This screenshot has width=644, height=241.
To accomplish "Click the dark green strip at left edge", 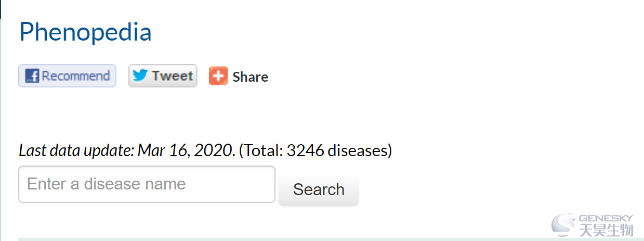I will coord(1,9).
